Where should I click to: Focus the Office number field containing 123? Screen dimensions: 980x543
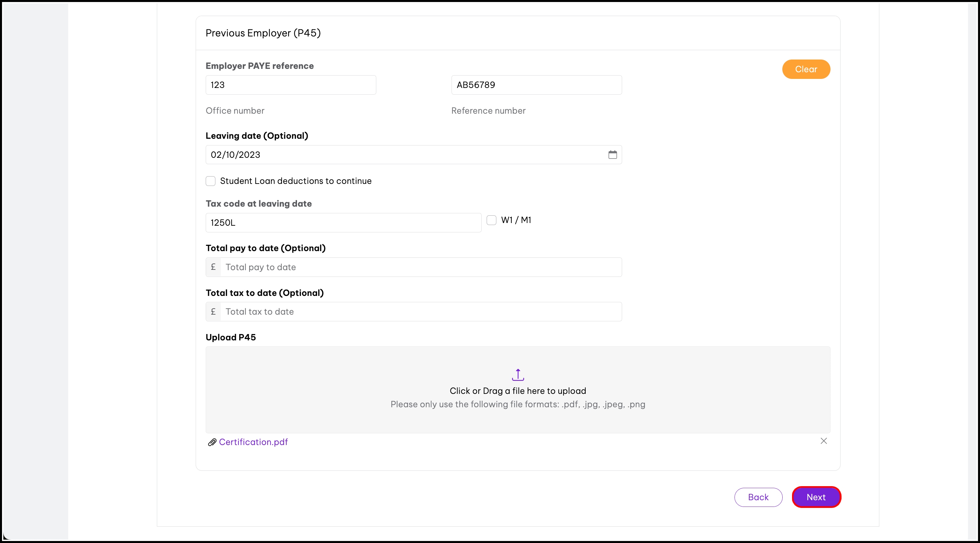(x=291, y=85)
